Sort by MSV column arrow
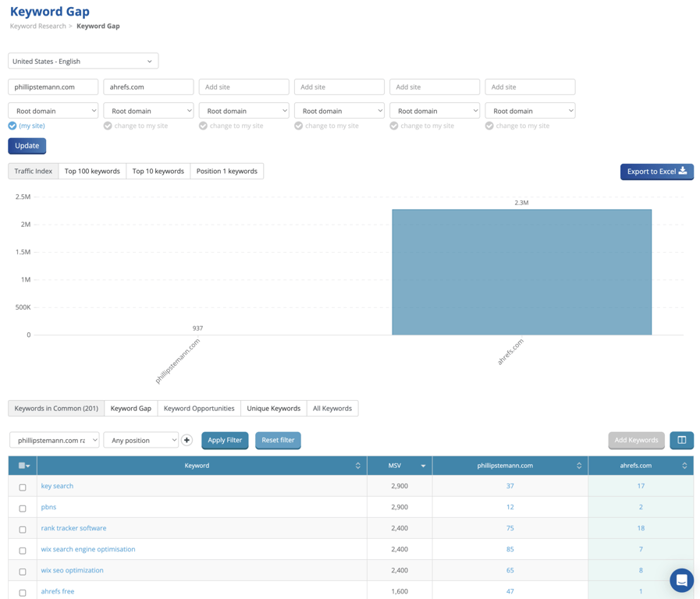Screen dimensions: 700x599 (423, 466)
